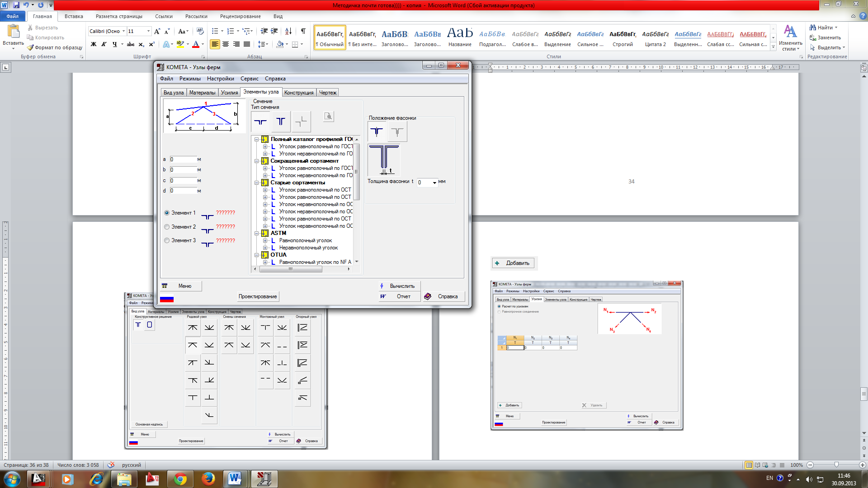Expand the Word styles gallery
Screen dimensions: 868x488
[774, 47]
